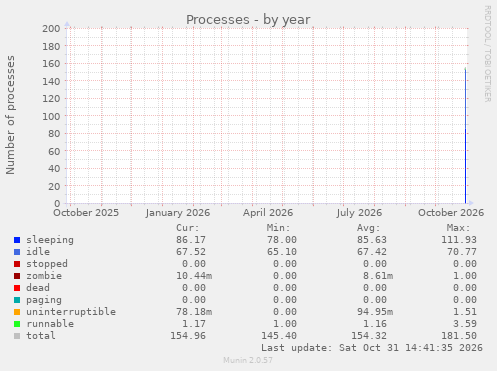Click the 'January 2026' x-axis label
497x371 pixels.
tap(178, 213)
